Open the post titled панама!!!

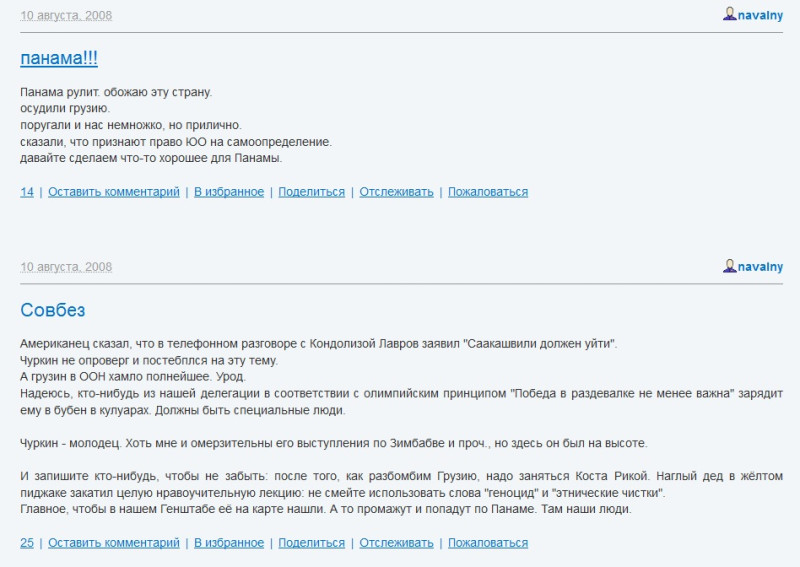click(x=59, y=58)
